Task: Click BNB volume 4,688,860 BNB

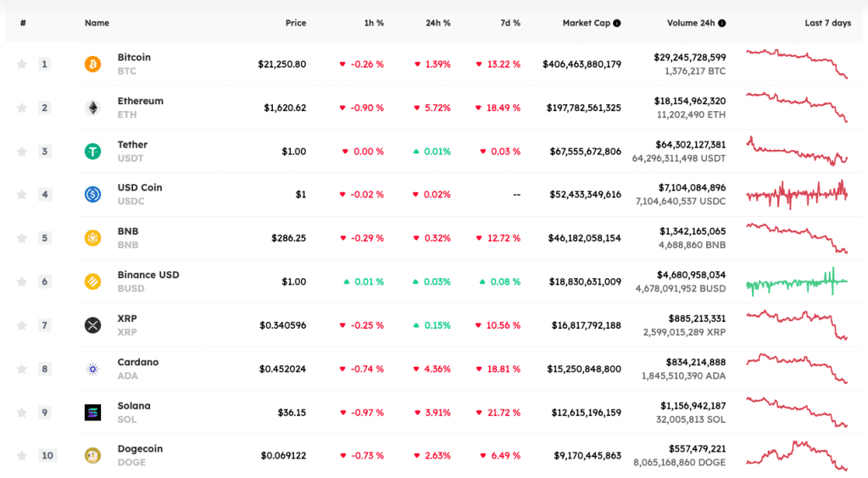Action: click(x=692, y=245)
